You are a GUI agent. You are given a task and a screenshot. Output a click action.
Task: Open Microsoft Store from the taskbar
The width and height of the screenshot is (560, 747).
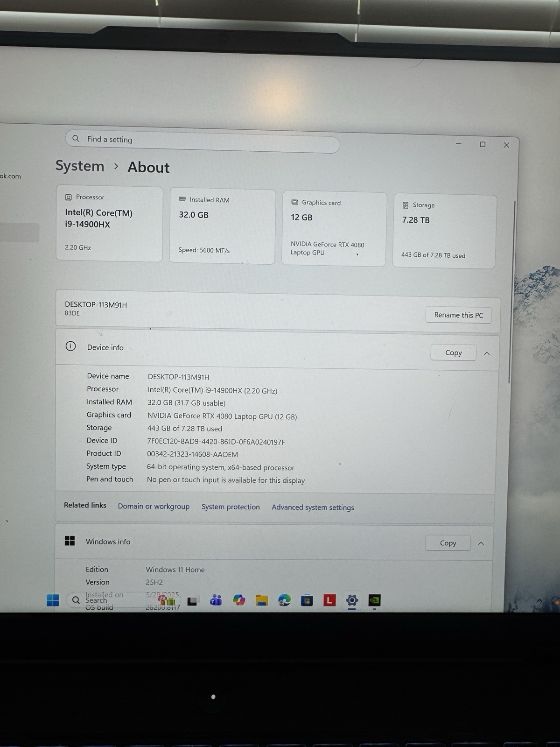point(307,600)
